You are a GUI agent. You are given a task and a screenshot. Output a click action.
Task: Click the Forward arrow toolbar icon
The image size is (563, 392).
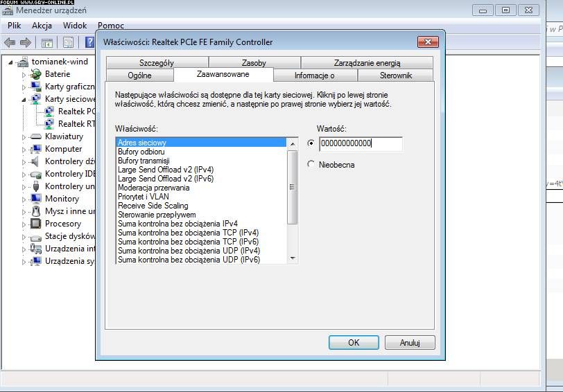tap(25, 43)
